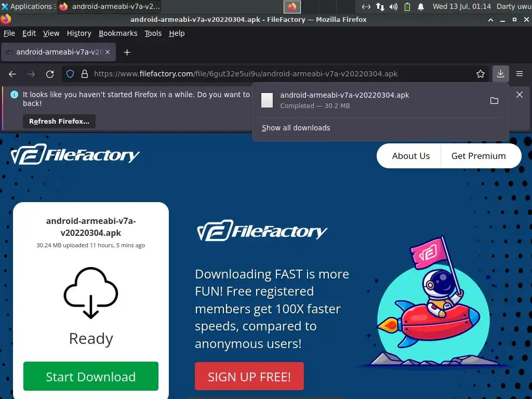The width and height of the screenshot is (532, 399).
Task: Reload the page with the refresh icon
Action: 50,74
